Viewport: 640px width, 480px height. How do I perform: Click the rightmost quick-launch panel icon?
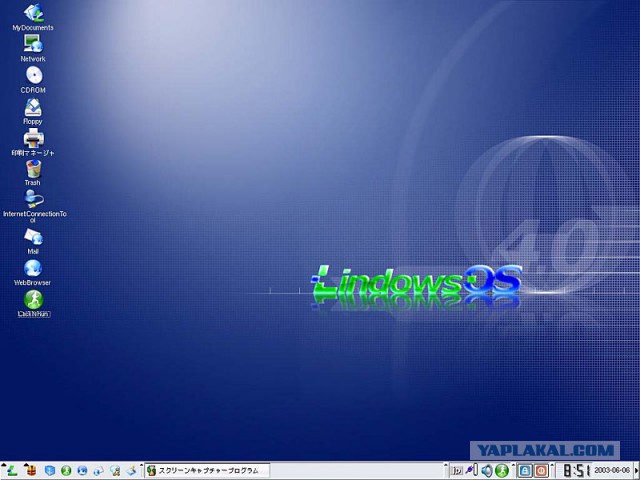coord(131,471)
